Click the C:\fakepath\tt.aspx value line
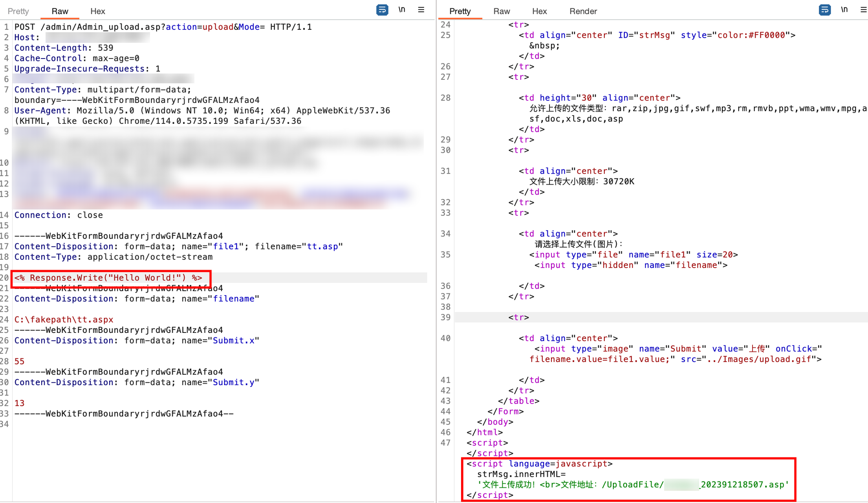 (64, 319)
